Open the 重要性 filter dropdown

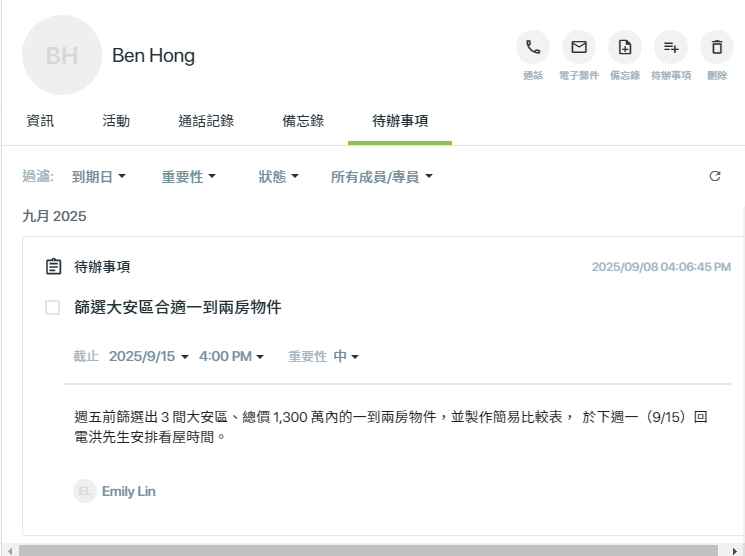click(x=189, y=177)
